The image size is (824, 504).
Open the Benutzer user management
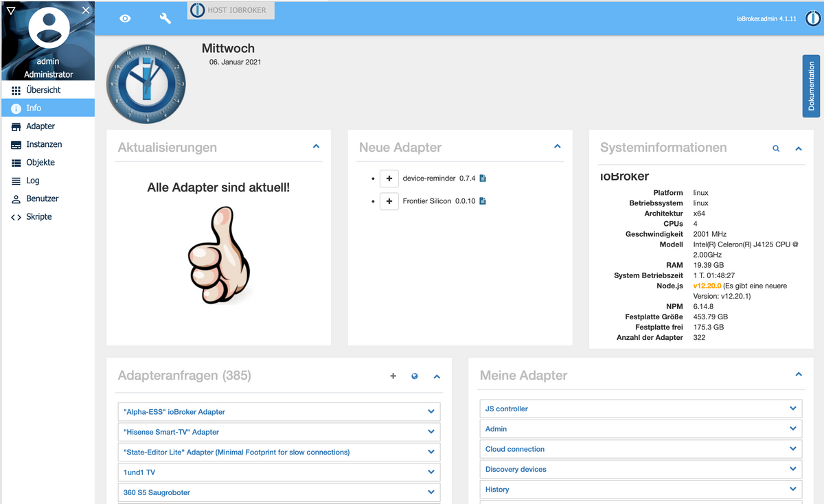[x=48, y=198]
